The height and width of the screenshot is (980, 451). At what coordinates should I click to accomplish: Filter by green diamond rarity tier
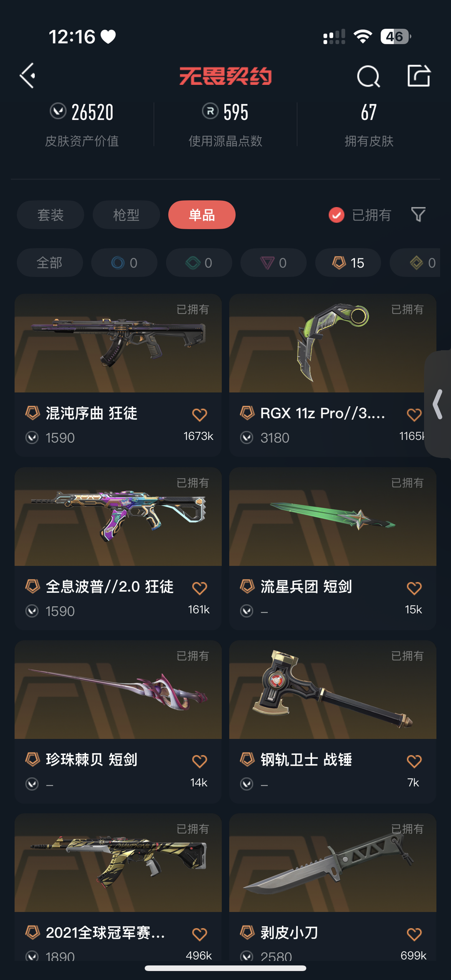199,263
